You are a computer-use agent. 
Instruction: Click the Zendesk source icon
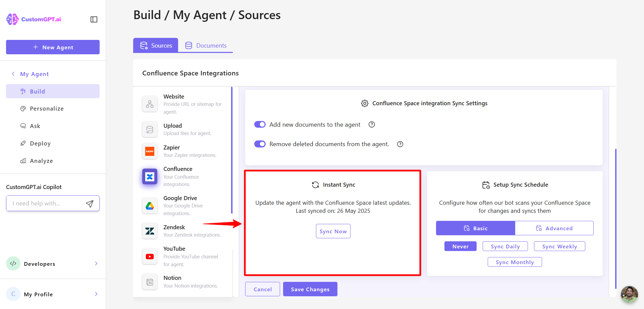[150, 231]
